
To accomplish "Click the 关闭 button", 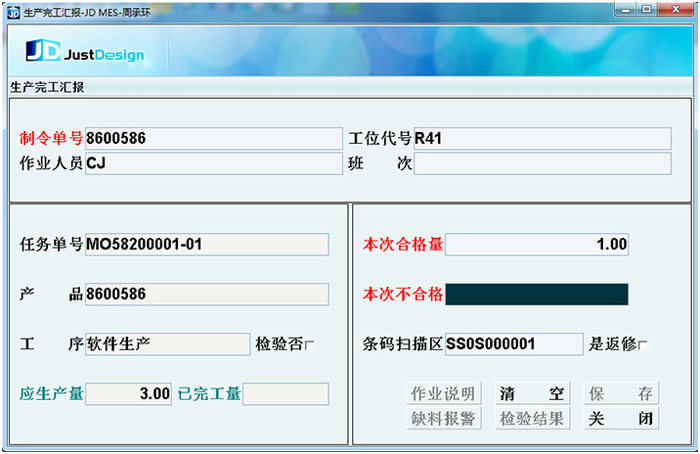I will [x=621, y=419].
